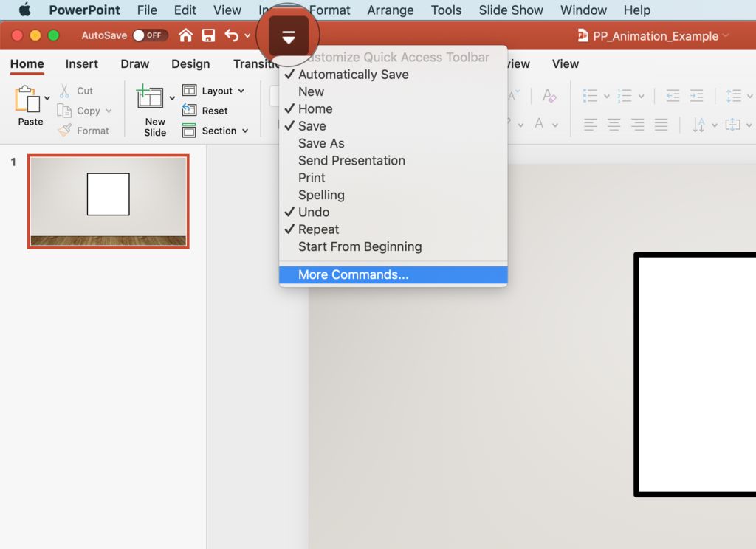Click the Cut scissors icon
Screen dimensions: 756x549
pos(64,91)
